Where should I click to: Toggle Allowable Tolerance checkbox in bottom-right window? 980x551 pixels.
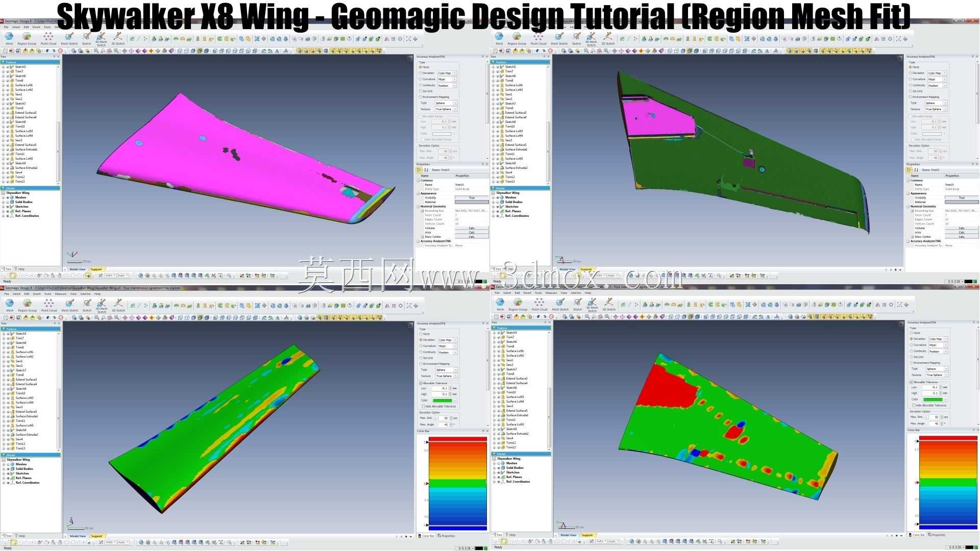(912, 382)
